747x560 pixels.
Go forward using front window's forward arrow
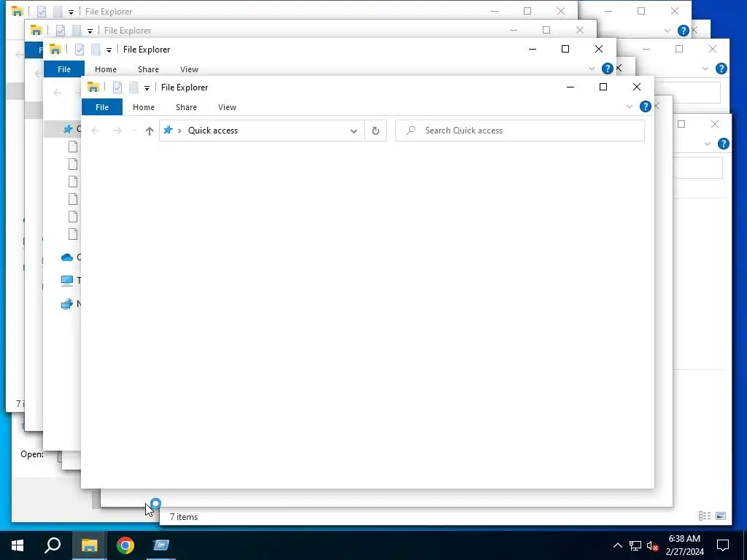[117, 131]
